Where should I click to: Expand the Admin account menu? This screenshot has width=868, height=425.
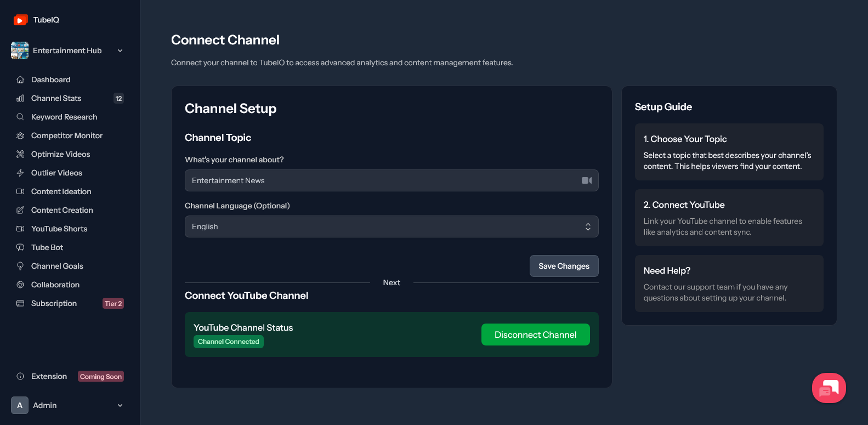(67, 405)
